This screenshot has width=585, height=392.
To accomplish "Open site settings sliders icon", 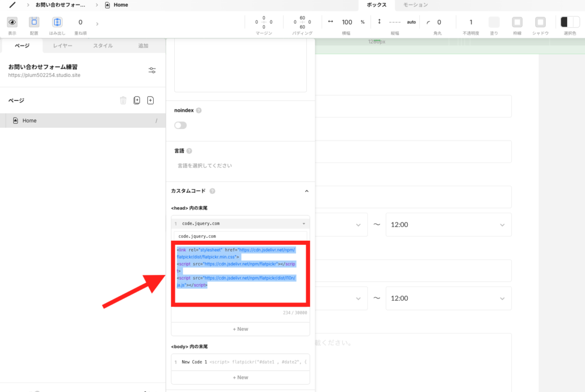I will click(152, 70).
